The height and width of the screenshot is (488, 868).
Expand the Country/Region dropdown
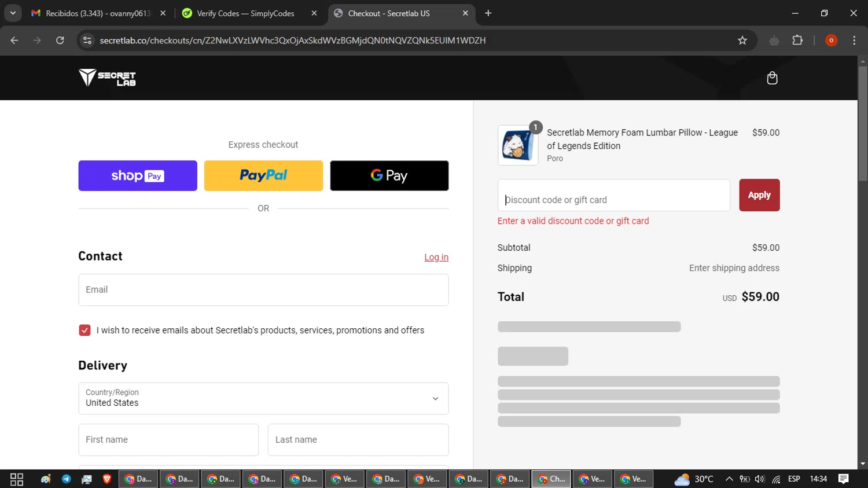click(263, 398)
